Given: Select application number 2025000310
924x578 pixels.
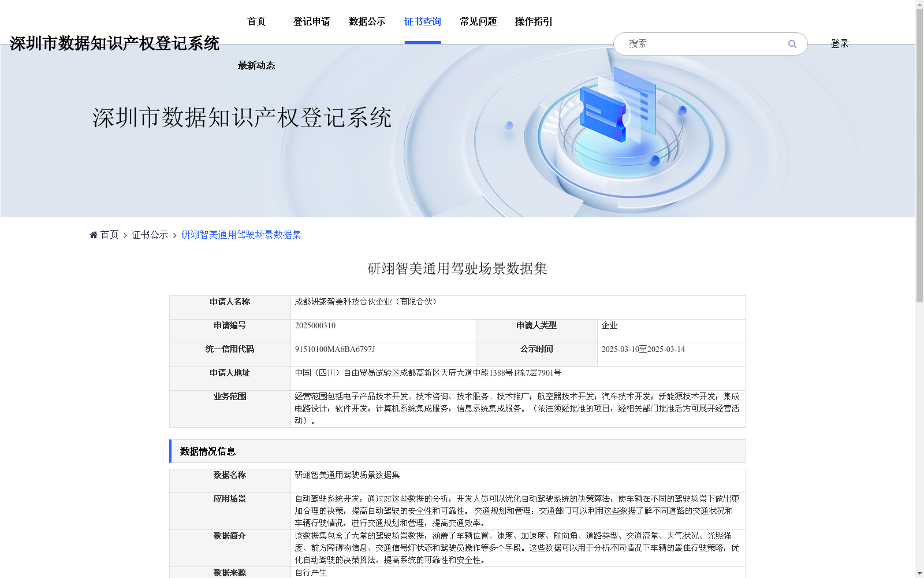Looking at the screenshot, I should 315,325.
